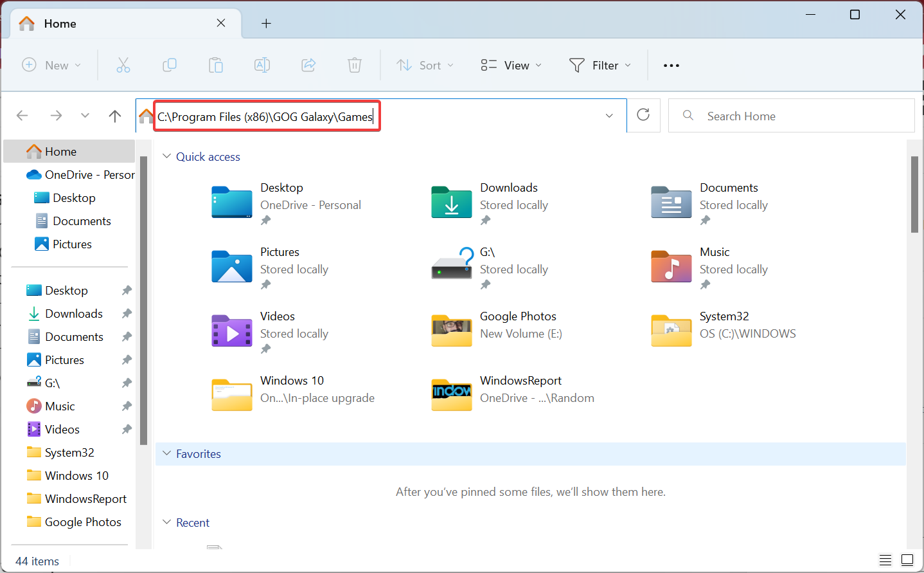The image size is (924, 573).
Task: Open the address bar history dropdown
Action: (609, 116)
